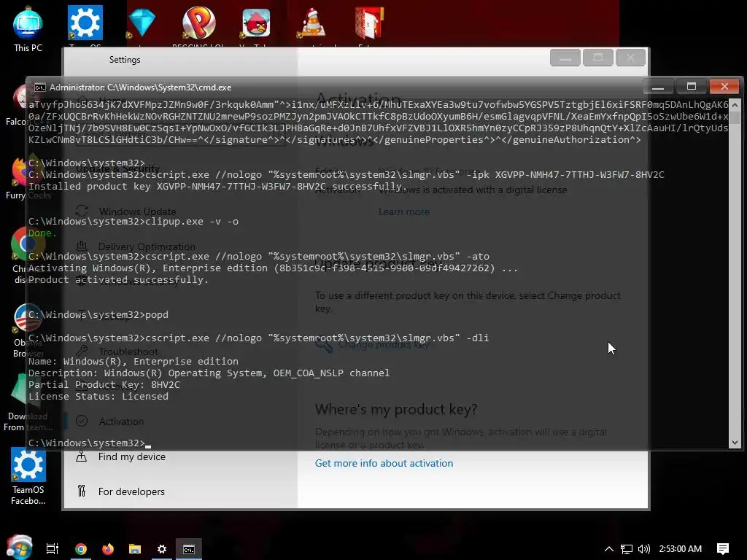
Task: Open the TeamOS Facebook desktop shortcut
Action: (28, 476)
